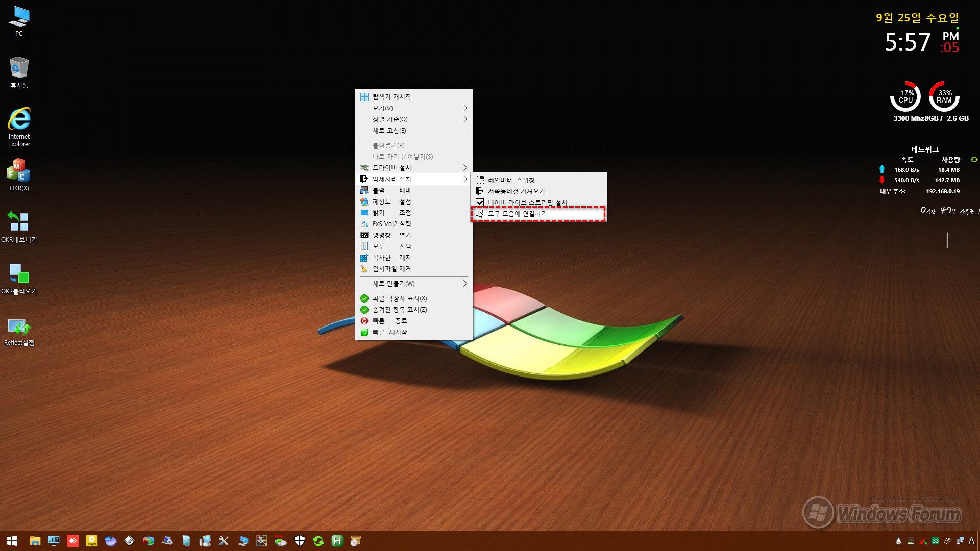
Task: Select 레인미터 스위칭 in submenu
Action: click(539, 180)
